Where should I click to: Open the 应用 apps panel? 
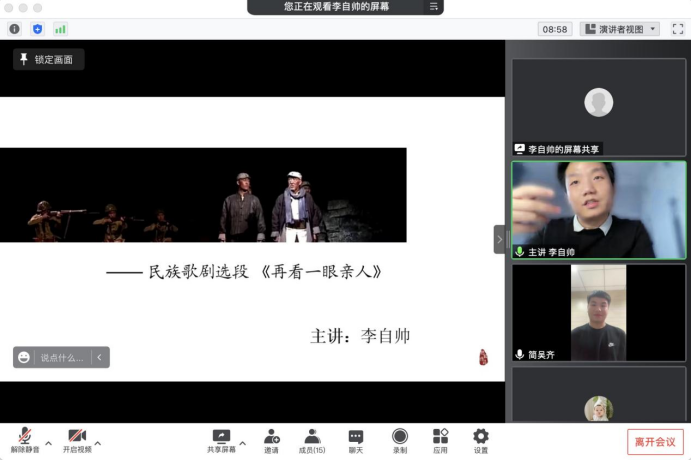(440, 441)
